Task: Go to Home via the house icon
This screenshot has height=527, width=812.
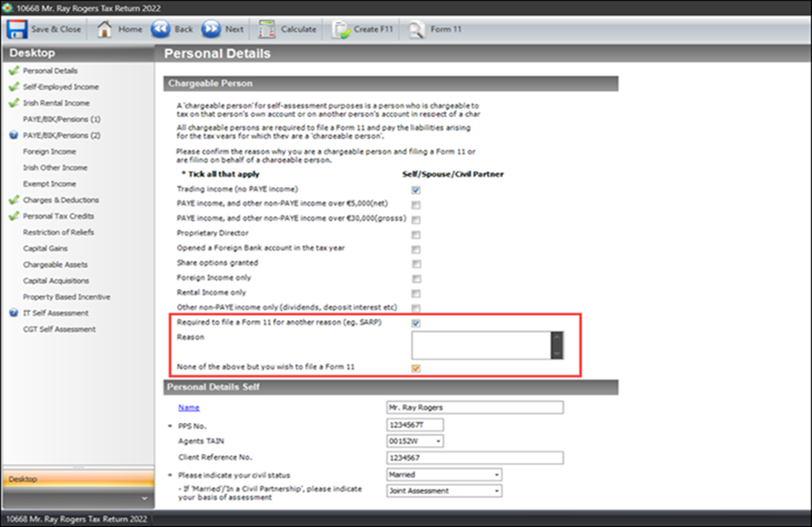Action: [105, 29]
